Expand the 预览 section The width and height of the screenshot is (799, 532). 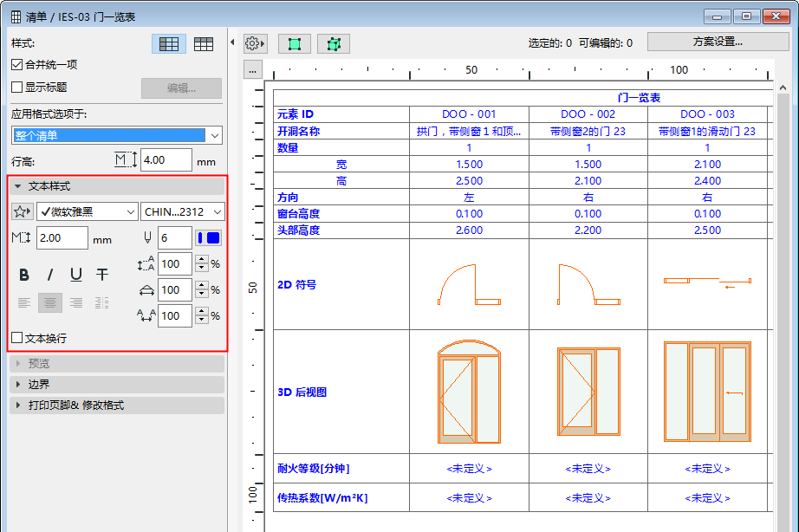click(x=117, y=363)
